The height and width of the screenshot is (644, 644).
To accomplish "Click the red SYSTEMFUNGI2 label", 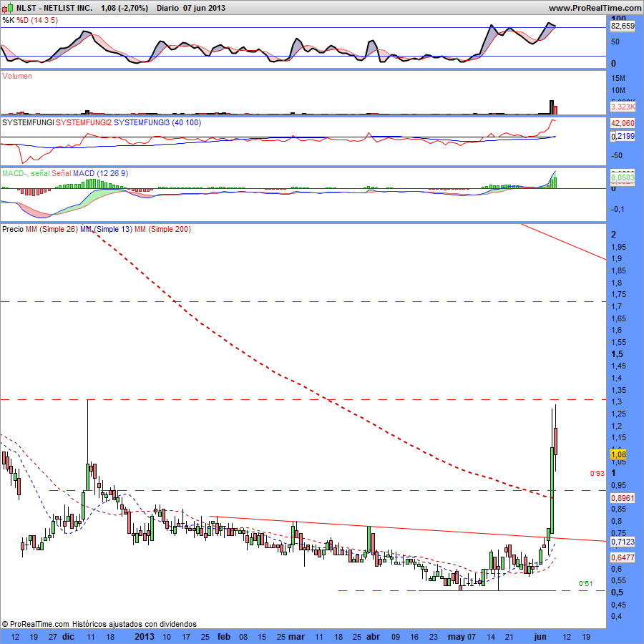I will (84, 122).
